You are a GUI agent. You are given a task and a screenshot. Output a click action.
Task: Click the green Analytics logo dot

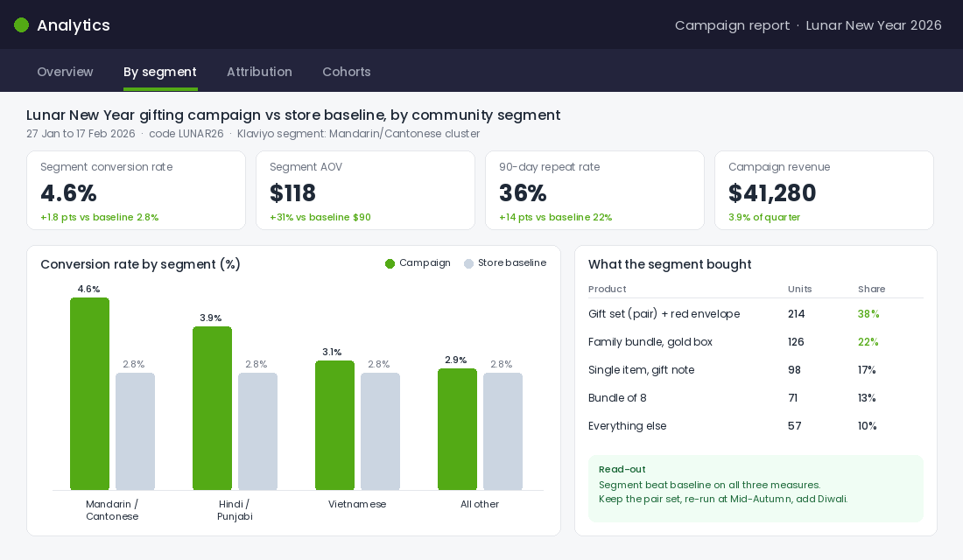[x=22, y=25]
